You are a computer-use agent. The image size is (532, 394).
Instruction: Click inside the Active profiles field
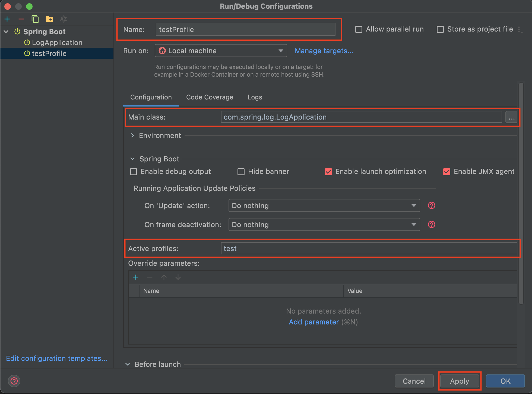[x=369, y=249]
